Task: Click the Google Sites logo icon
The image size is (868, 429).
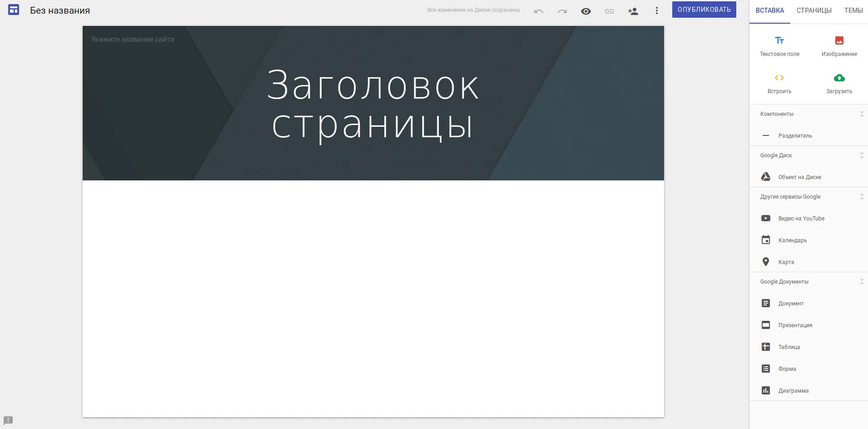Action: [x=14, y=10]
